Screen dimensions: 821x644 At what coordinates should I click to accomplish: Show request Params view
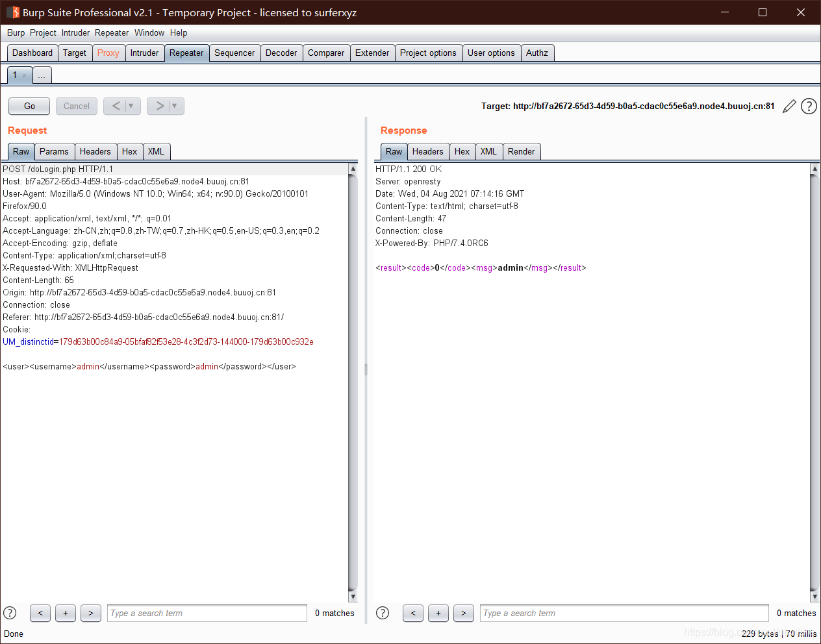tap(54, 151)
